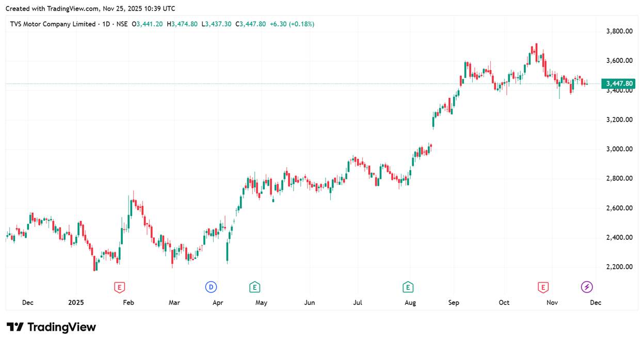Select the 2025 year label on the time axis
Screen dimensions: 644x344
pos(76,303)
